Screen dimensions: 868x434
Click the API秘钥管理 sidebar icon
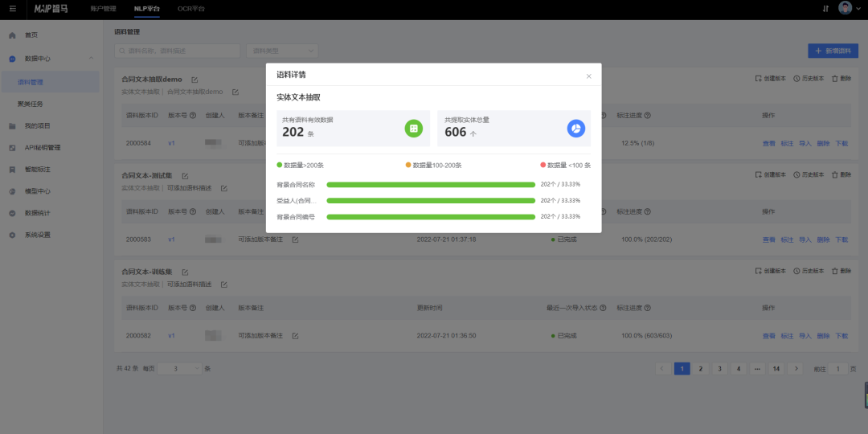coord(12,148)
